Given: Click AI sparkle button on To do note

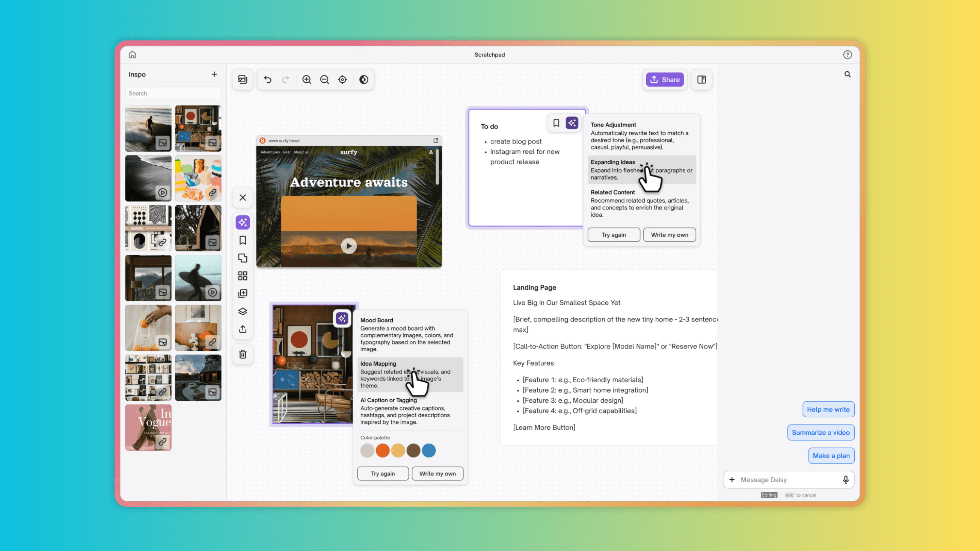Looking at the screenshot, I should (572, 123).
